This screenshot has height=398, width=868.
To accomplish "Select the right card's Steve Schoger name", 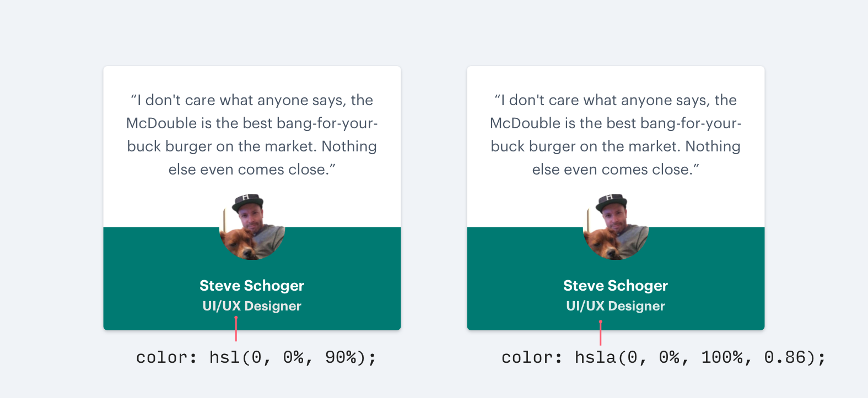I will (x=616, y=286).
